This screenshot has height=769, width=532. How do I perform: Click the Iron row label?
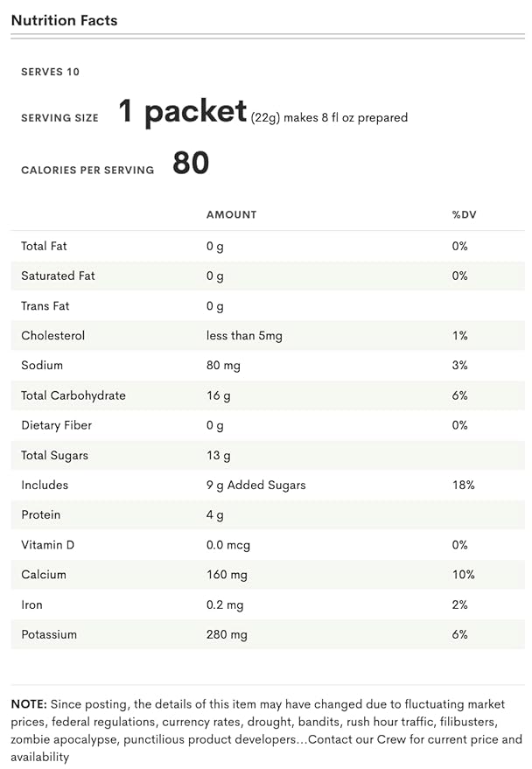click(31, 605)
